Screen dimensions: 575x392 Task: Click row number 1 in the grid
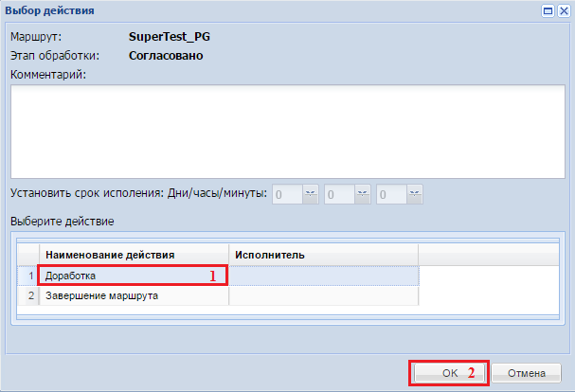coord(30,276)
